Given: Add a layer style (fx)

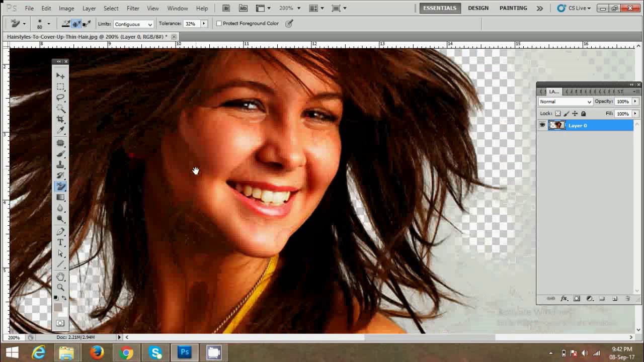Looking at the screenshot, I should pos(564,299).
